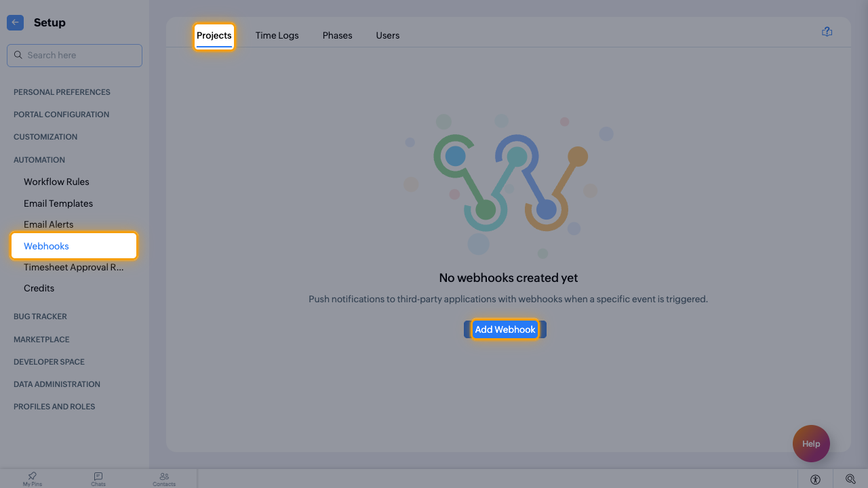This screenshot has height=488, width=868.
Task: Click the magnifier icon in the bottom-right bar
Action: 850,479
